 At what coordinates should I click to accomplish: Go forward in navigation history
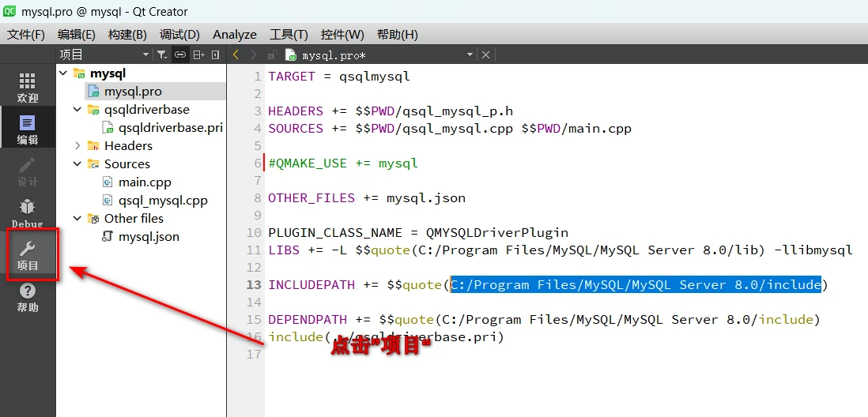click(x=253, y=54)
